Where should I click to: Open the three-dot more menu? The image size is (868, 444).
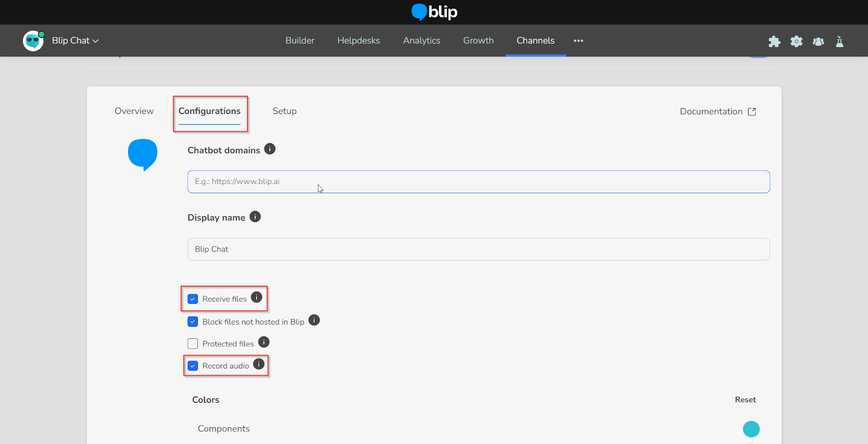tap(578, 41)
